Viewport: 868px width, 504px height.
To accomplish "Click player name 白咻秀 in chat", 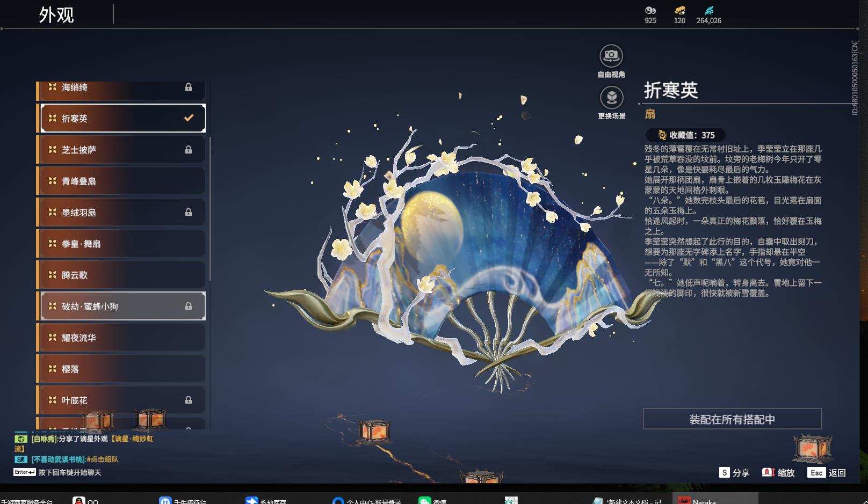I will (44, 439).
